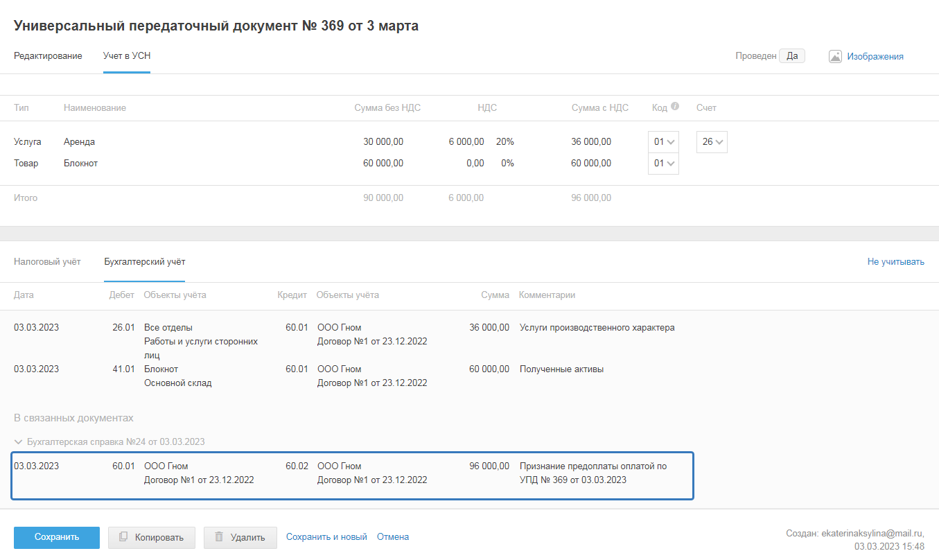Viewport: 939px width, 560px height.
Task: Toggle the Проведен Да switch
Action: 791,56
